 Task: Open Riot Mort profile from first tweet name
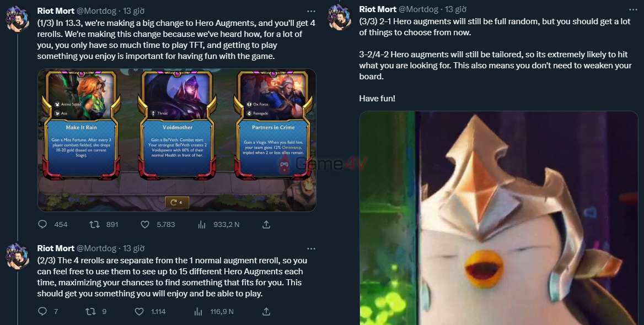point(56,11)
